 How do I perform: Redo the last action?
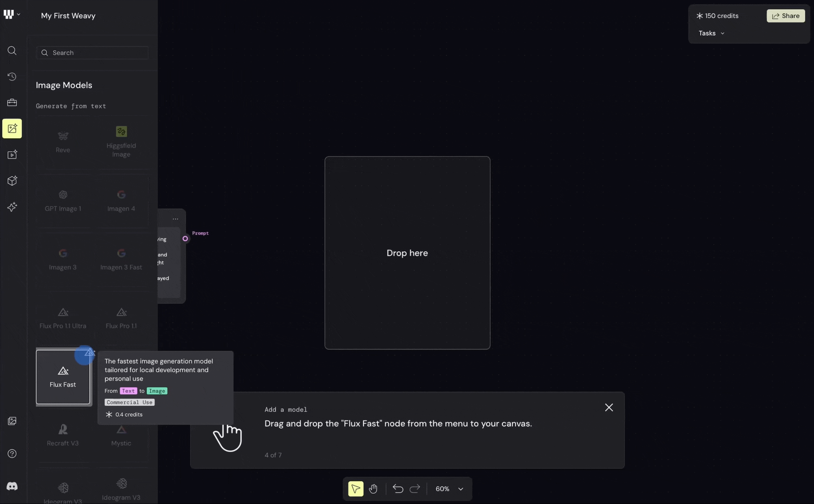pos(415,489)
